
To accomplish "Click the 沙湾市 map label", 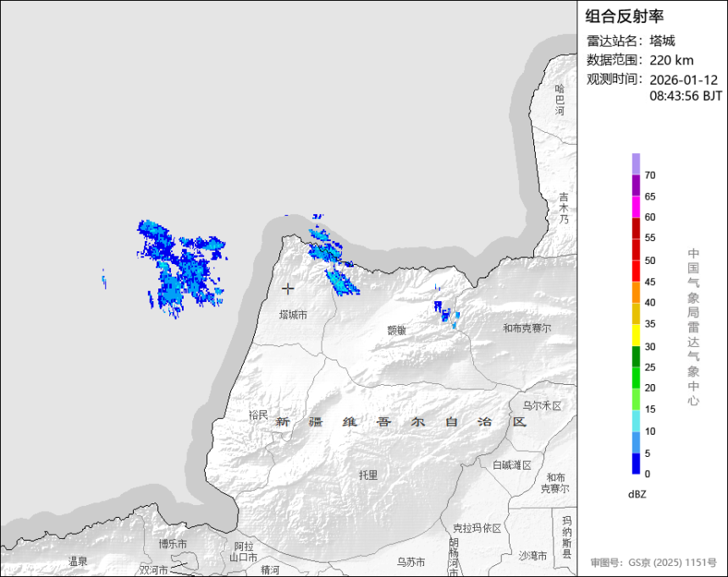I will tap(532, 555).
